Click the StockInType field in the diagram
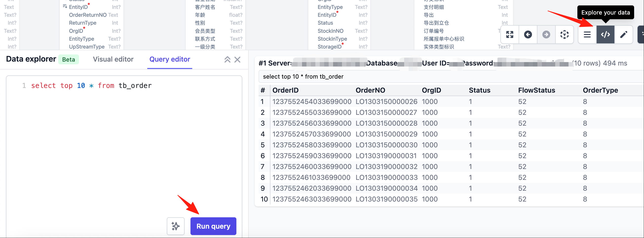 tap(332, 39)
